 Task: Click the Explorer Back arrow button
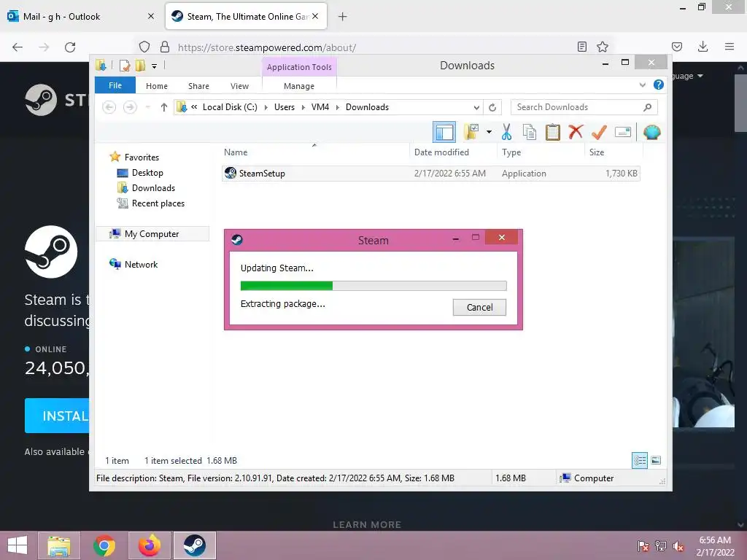point(109,107)
